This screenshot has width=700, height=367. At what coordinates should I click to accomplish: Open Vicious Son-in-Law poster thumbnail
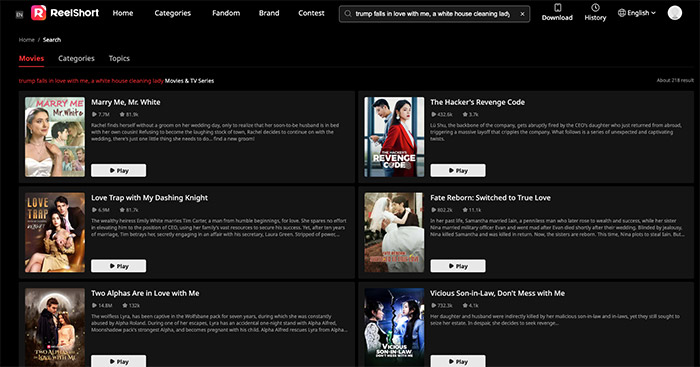click(x=394, y=328)
